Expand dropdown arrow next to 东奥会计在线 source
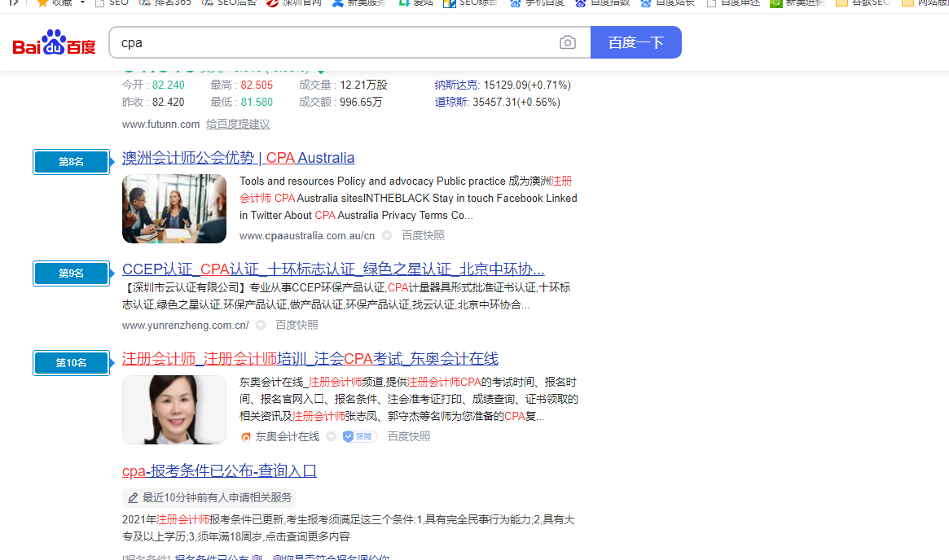949x560 pixels. pos(331,437)
